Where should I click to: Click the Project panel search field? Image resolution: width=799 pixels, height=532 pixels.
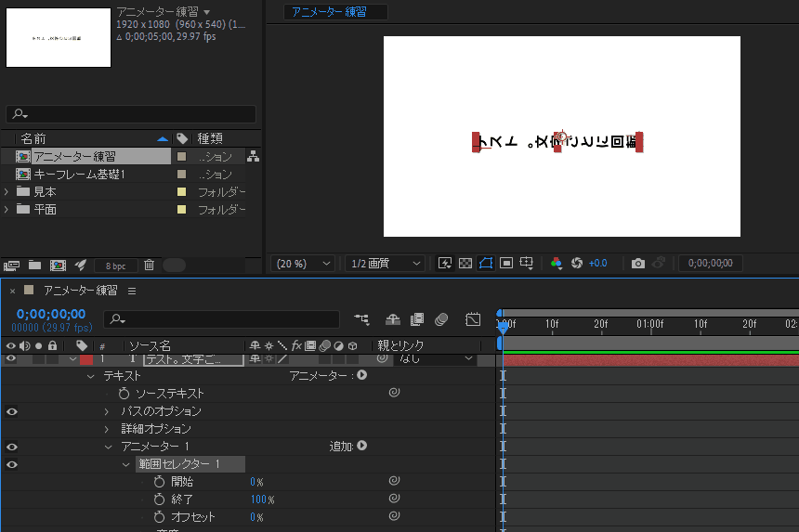point(131,114)
